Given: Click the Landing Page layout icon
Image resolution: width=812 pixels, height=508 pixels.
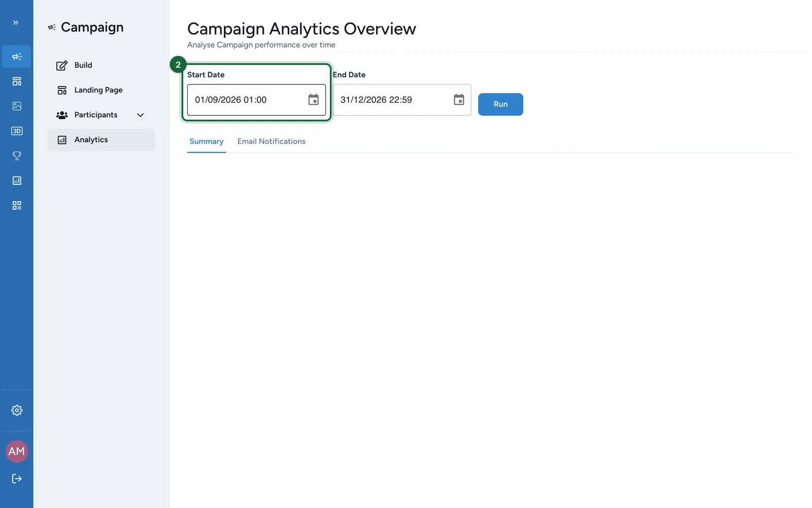Looking at the screenshot, I should tap(62, 90).
